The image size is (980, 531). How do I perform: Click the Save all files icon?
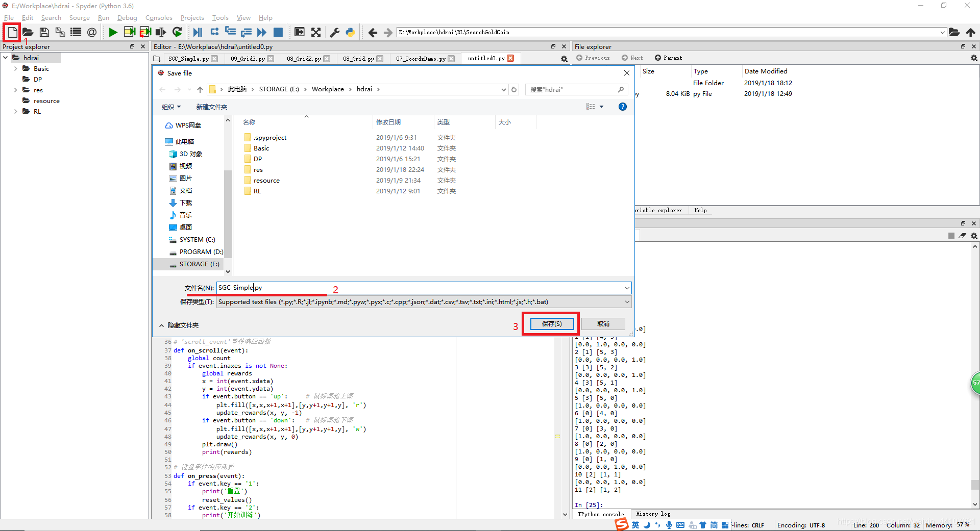(60, 33)
